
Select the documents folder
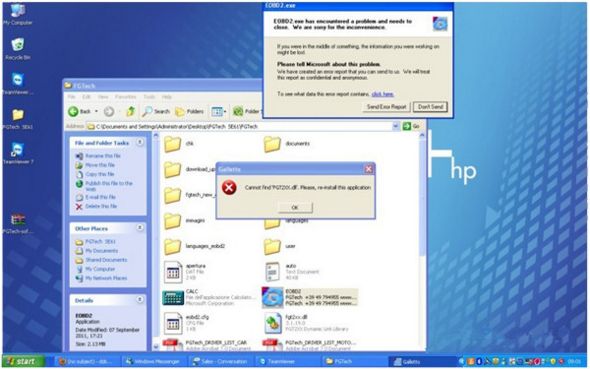tap(287, 144)
